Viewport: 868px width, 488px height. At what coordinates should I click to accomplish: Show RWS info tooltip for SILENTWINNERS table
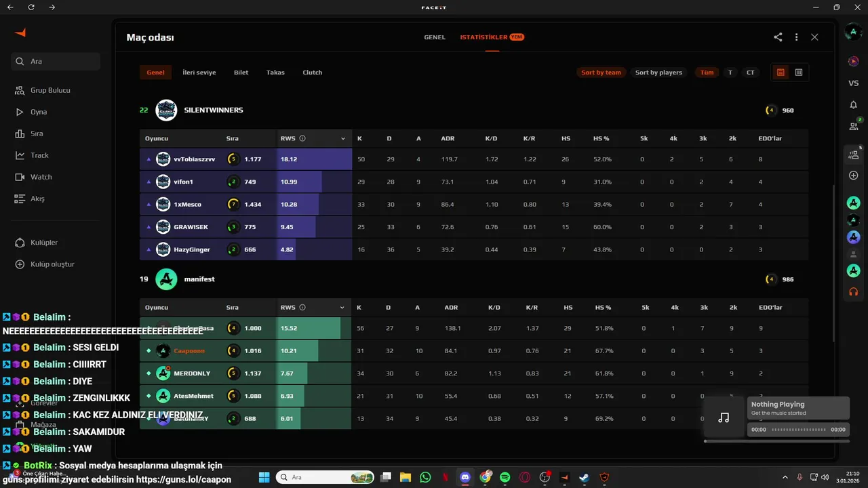coord(302,138)
